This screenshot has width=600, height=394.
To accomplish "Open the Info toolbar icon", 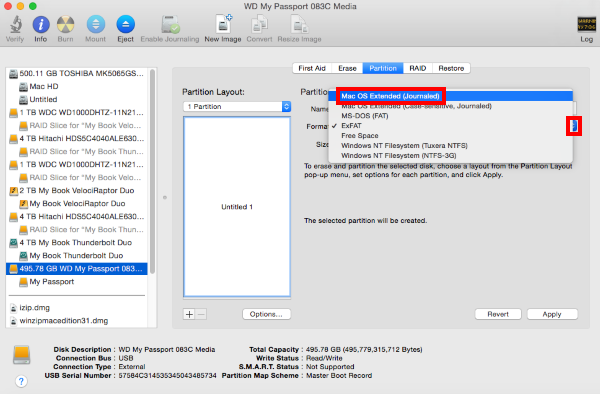I will pyautogui.click(x=41, y=24).
